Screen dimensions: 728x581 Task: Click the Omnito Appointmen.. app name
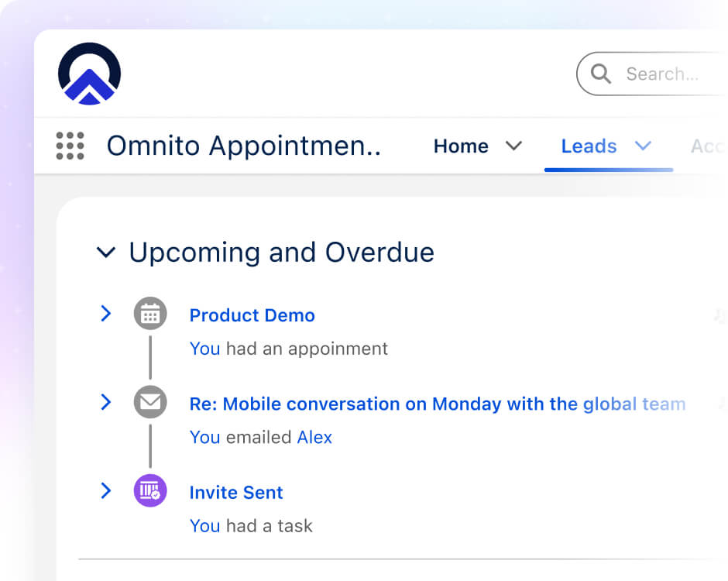[x=244, y=146]
